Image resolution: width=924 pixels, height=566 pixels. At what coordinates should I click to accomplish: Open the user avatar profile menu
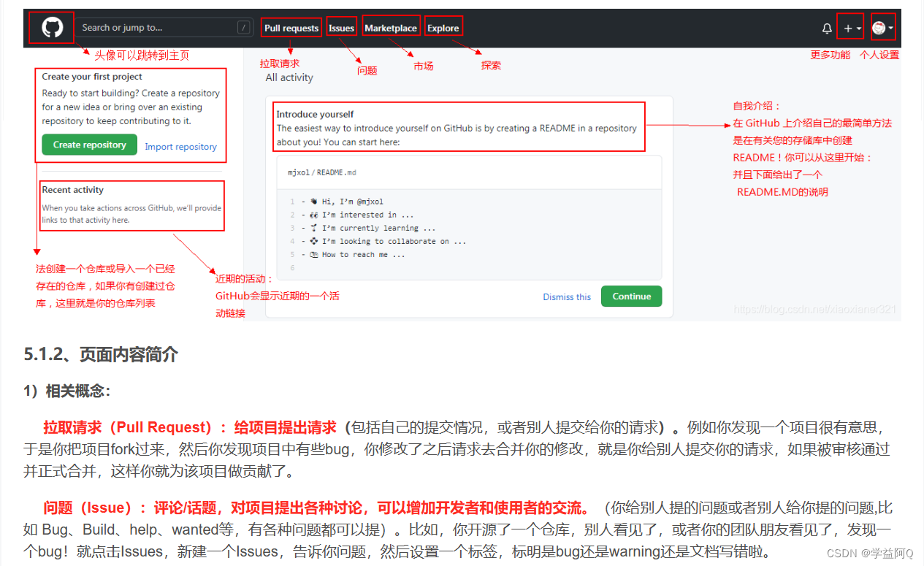(x=882, y=28)
